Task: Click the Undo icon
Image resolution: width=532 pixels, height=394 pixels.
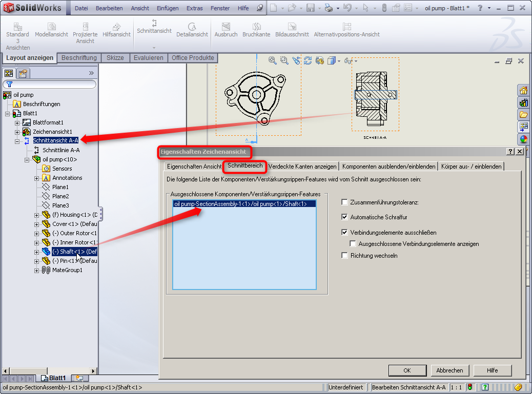Action: coord(347,8)
